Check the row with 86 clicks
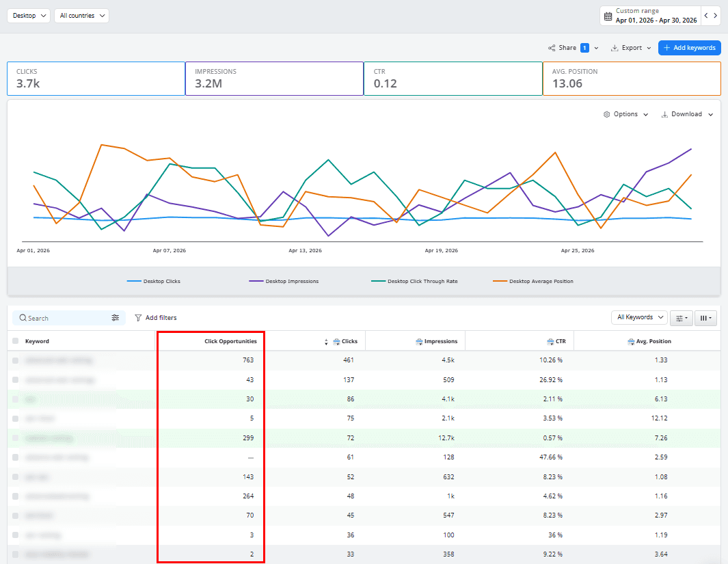The image size is (728, 564). (x=15, y=399)
